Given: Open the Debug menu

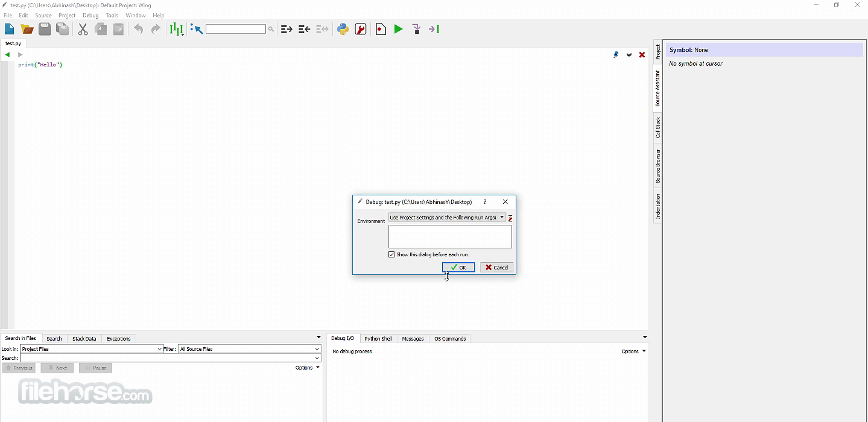Looking at the screenshot, I should pos(90,15).
